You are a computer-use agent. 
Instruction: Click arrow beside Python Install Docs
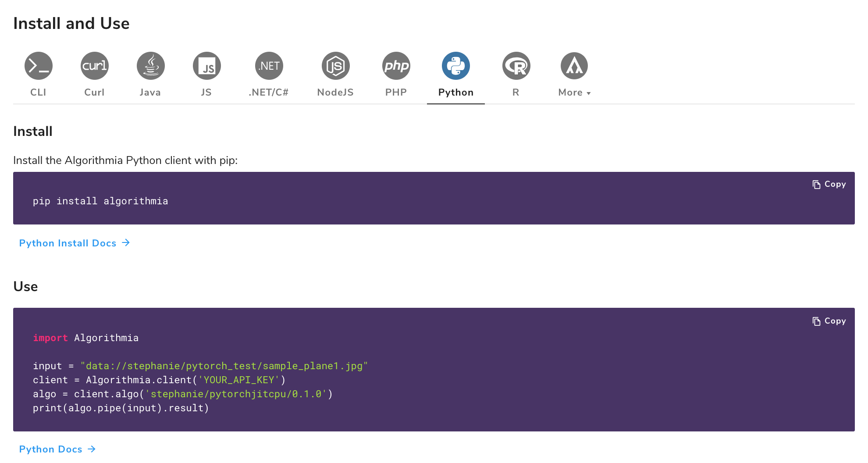126,242
